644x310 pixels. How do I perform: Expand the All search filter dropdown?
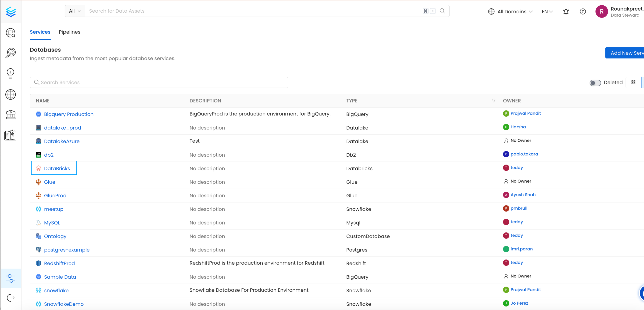pyautogui.click(x=74, y=11)
